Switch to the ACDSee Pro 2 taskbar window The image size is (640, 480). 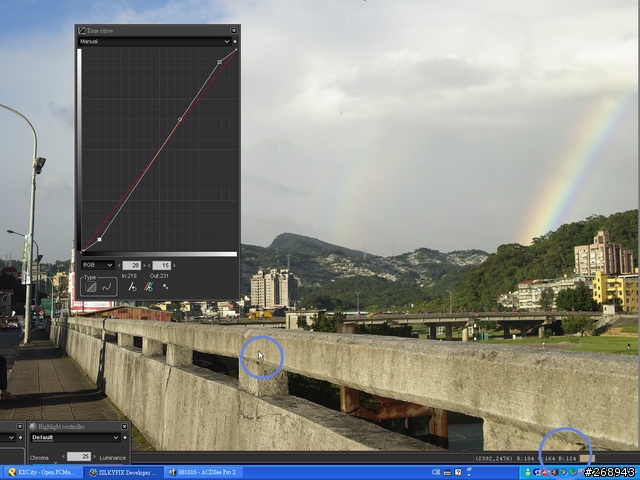click(x=203, y=472)
